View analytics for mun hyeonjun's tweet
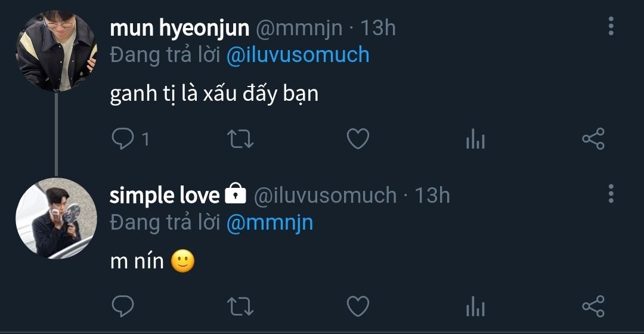Image resolution: width=644 pixels, height=334 pixels. coord(475,140)
